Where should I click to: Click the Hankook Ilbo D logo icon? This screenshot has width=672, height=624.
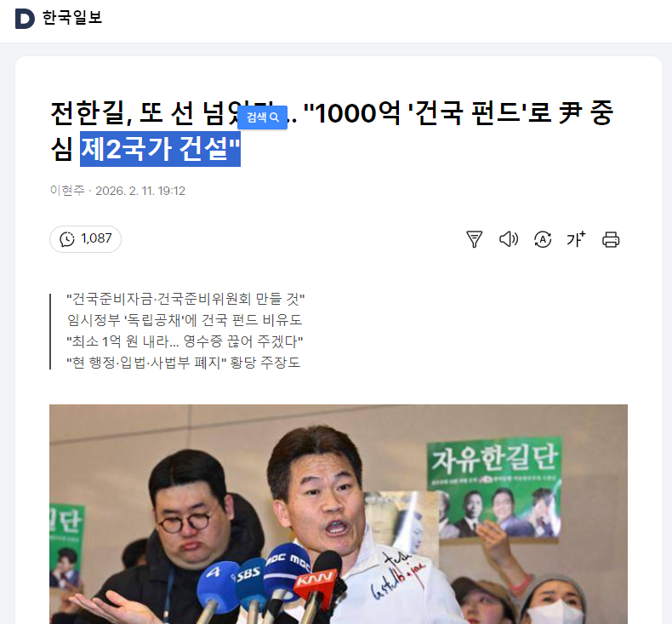click(25, 19)
